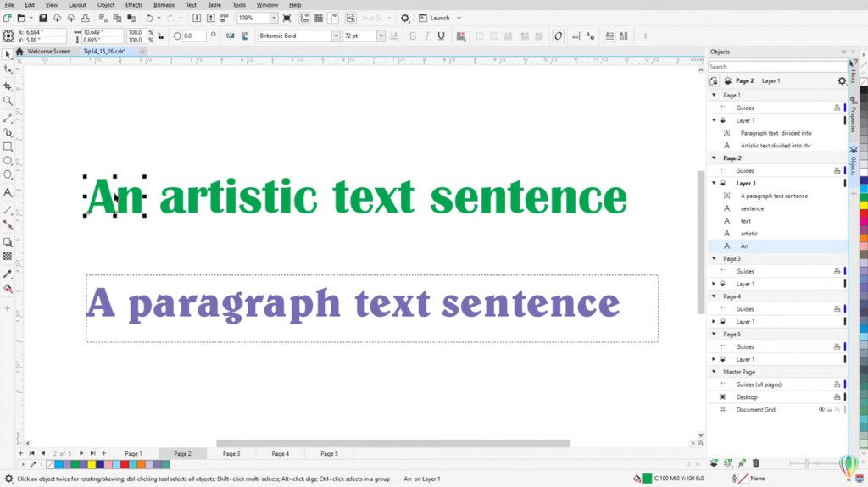868x487 pixels.
Task: Click the Undo arrow icon
Action: 149,19
